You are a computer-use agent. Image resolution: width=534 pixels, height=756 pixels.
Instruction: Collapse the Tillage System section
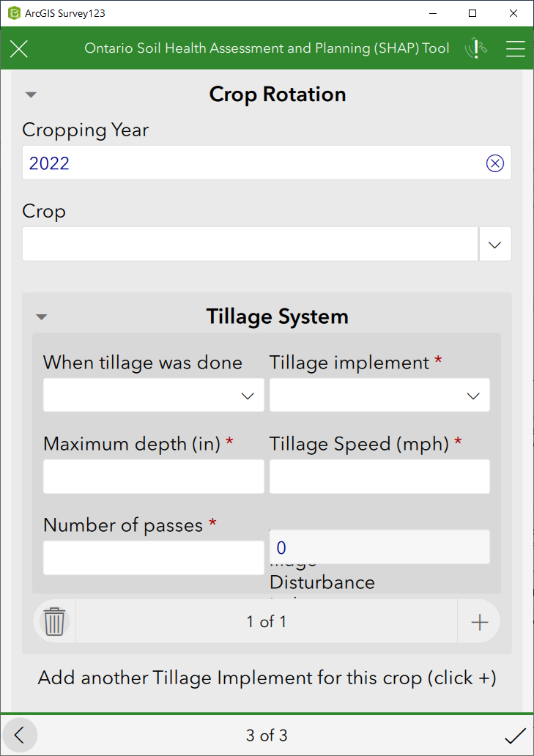point(41,316)
